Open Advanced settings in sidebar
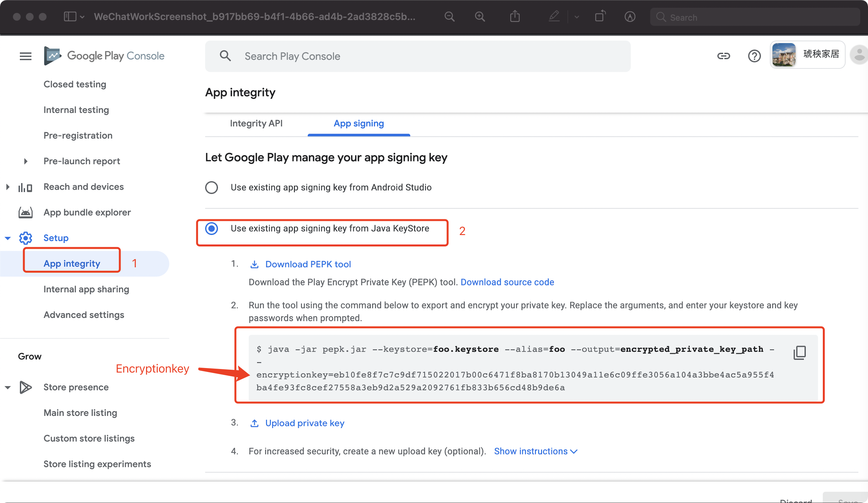The height and width of the screenshot is (503, 868). click(84, 315)
